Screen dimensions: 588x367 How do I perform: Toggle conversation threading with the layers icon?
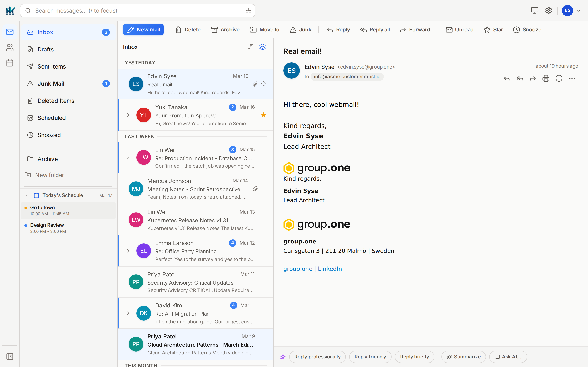click(x=262, y=47)
